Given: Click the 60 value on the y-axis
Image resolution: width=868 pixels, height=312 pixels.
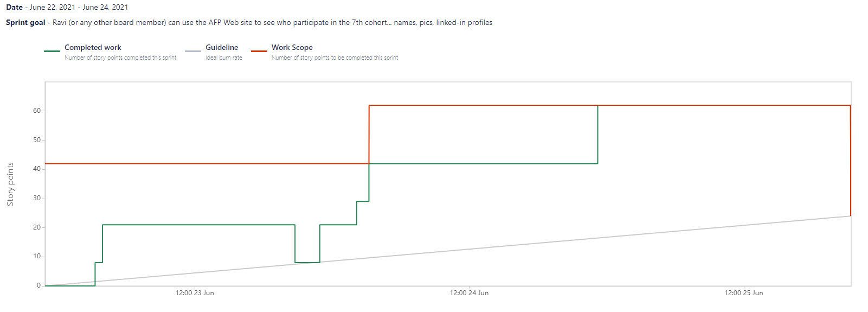Looking at the screenshot, I should (37, 111).
